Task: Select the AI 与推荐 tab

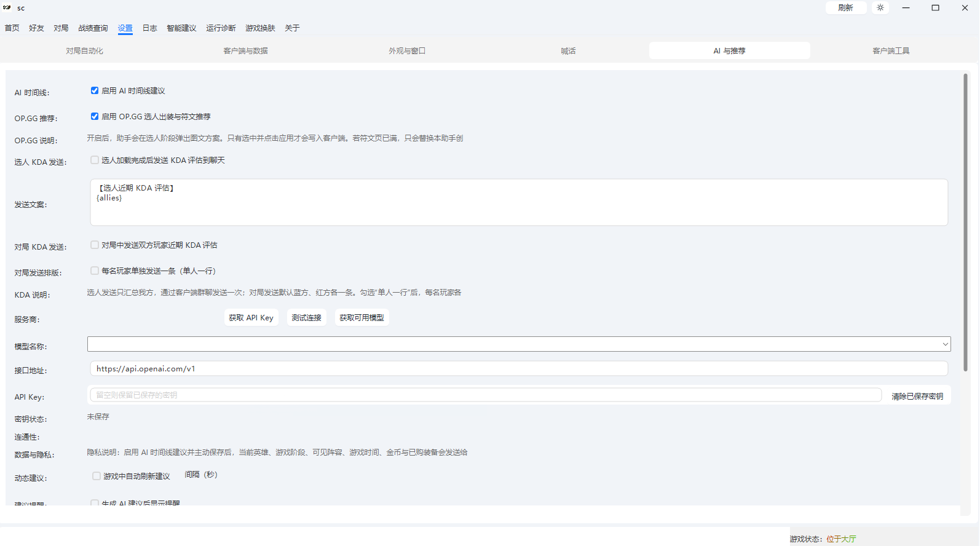Action: 729,50
